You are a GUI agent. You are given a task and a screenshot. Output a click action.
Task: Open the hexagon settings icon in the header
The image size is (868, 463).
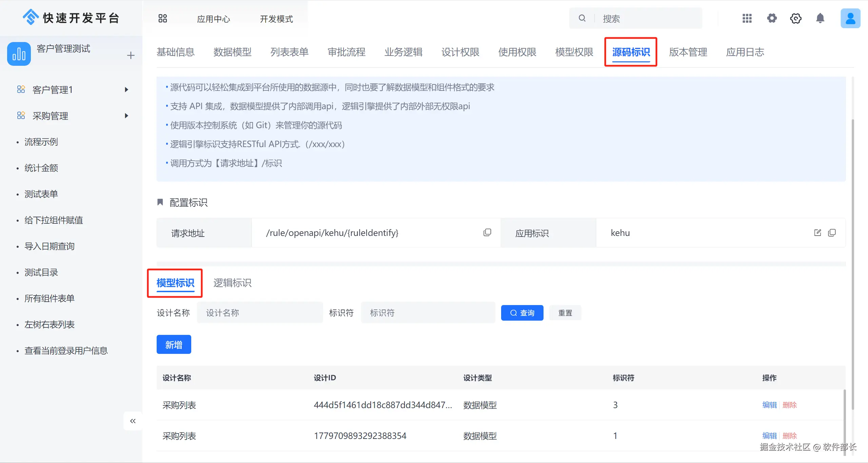click(x=796, y=18)
